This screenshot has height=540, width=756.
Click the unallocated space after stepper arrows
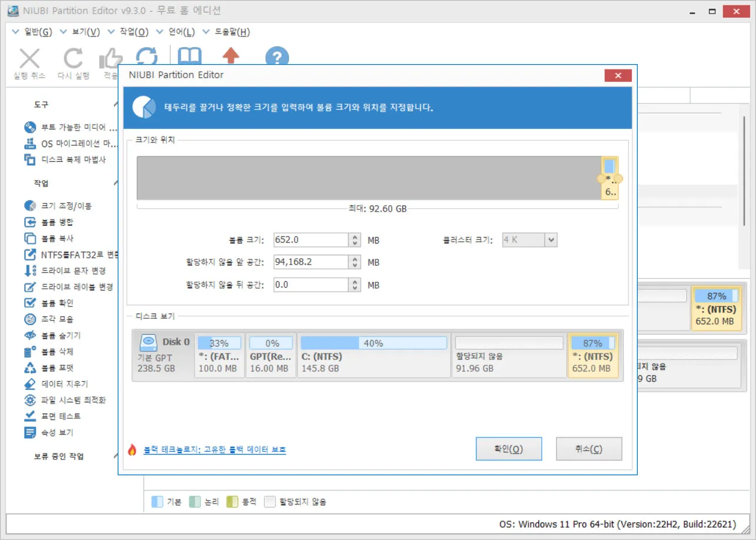(355, 285)
